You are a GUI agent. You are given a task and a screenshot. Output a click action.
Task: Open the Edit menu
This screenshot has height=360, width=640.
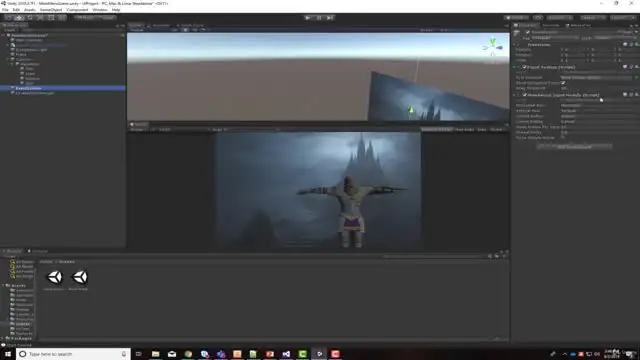(x=16, y=10)
